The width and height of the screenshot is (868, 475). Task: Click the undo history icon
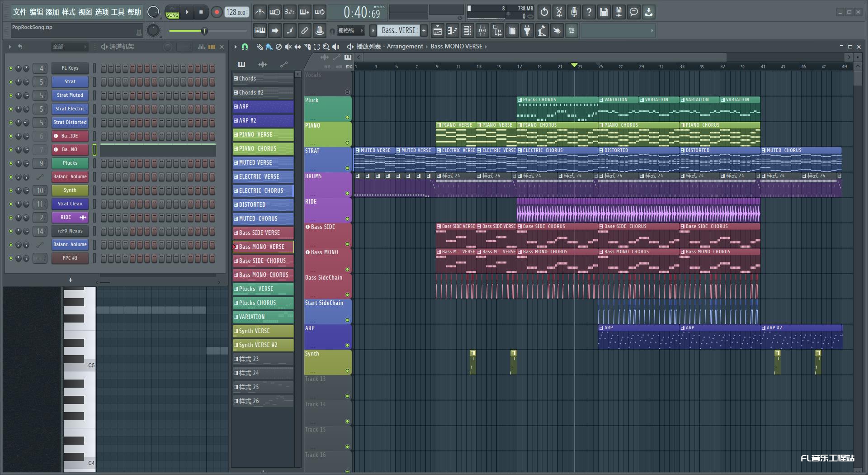[544, 12]
